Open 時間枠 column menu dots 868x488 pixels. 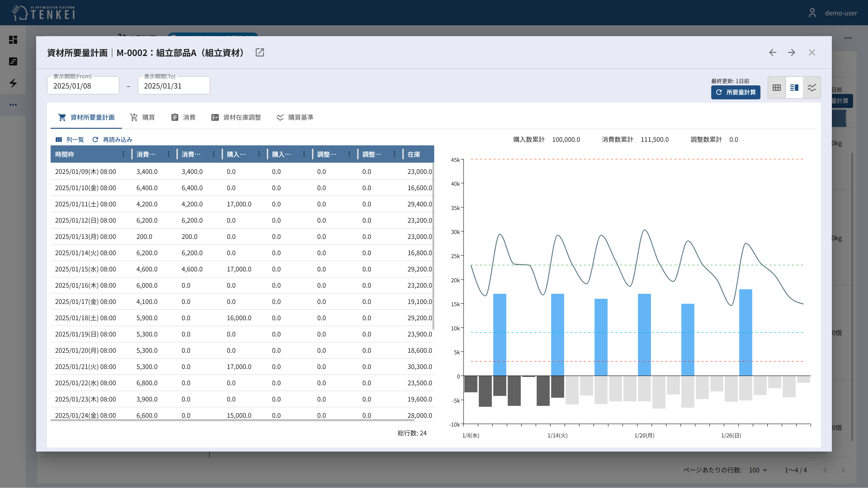[123, 154]
